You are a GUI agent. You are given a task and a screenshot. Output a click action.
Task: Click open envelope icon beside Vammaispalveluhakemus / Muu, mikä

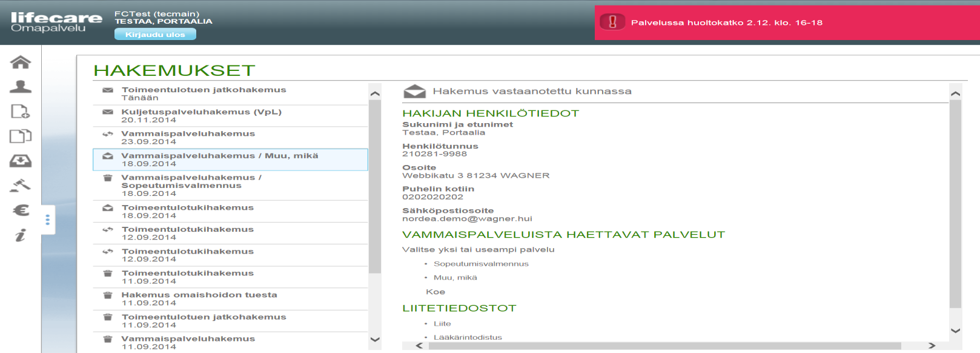[x=108, y=156]
